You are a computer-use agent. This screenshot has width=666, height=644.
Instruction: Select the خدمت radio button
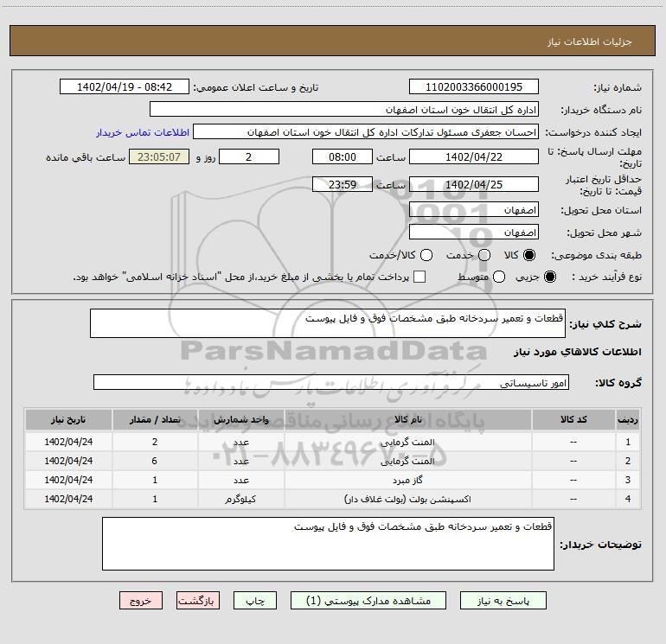click(484, 255)
